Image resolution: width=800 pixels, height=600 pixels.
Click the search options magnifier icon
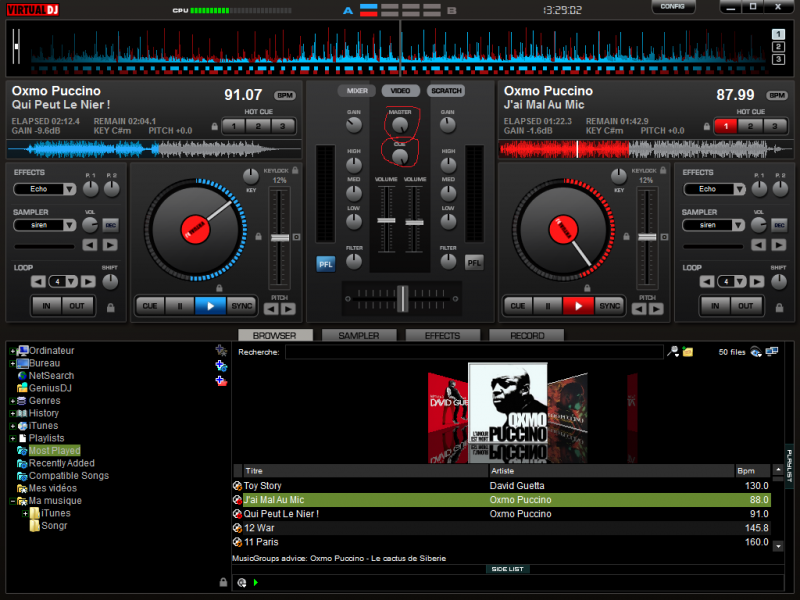tap(674, 352)
